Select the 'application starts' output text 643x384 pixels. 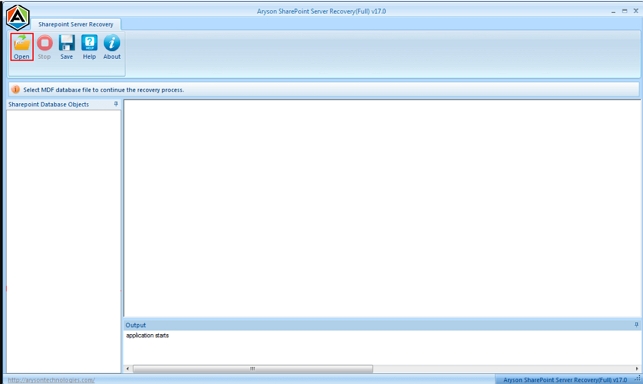(147, 335)
